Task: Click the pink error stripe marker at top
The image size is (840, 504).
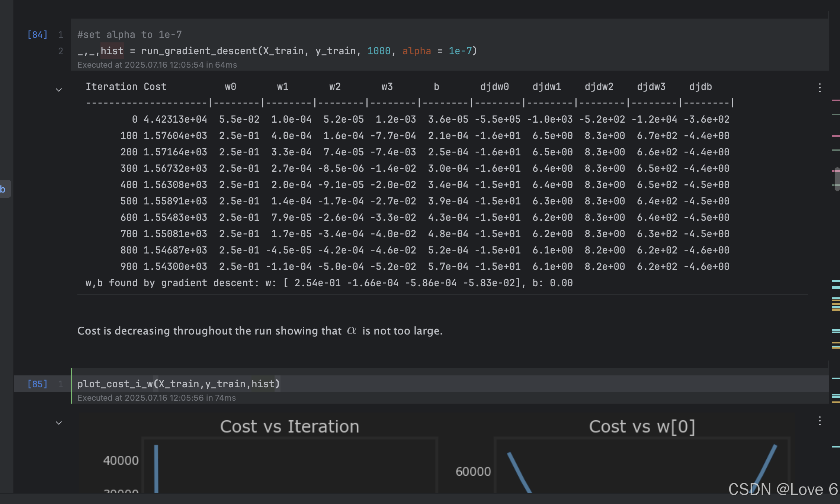Action: (x=836, y=100)
